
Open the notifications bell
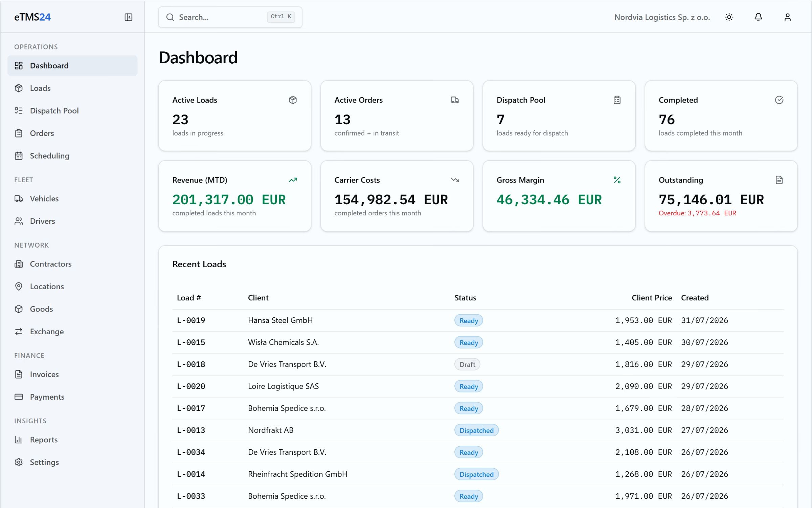click(x=758, y=17)
